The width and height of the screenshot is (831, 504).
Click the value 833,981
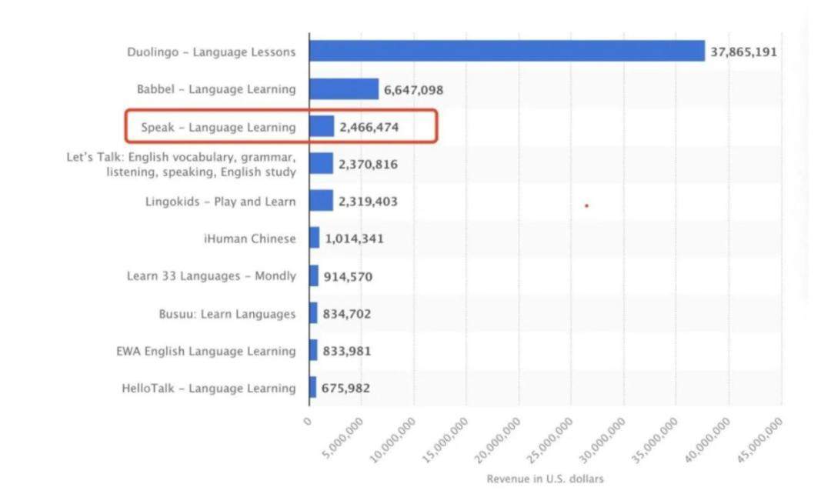346,351
